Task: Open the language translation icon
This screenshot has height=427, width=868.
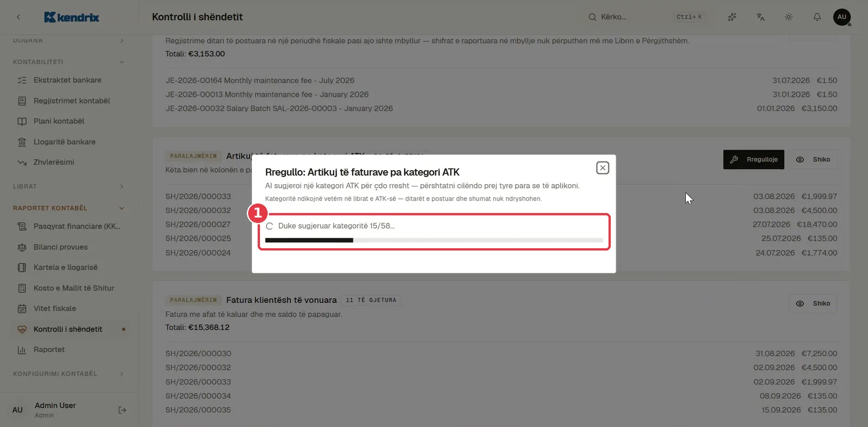Action: coord(761,17)
